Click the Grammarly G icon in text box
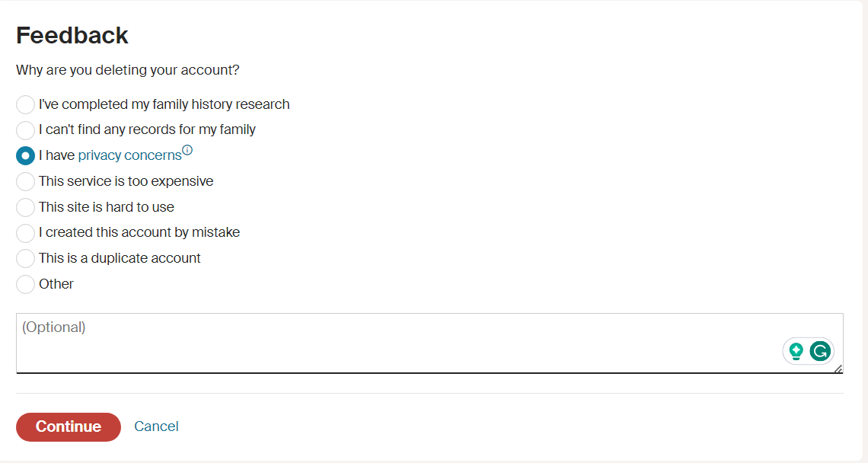Viewport: 868px width, 463px height. 819,351
